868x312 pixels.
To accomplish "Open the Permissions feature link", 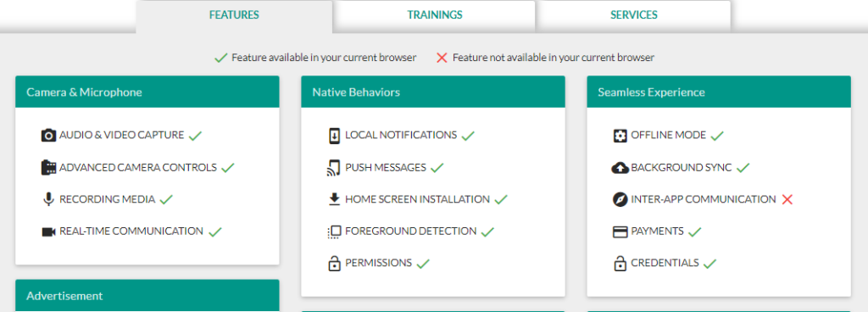I will (379, 263).
